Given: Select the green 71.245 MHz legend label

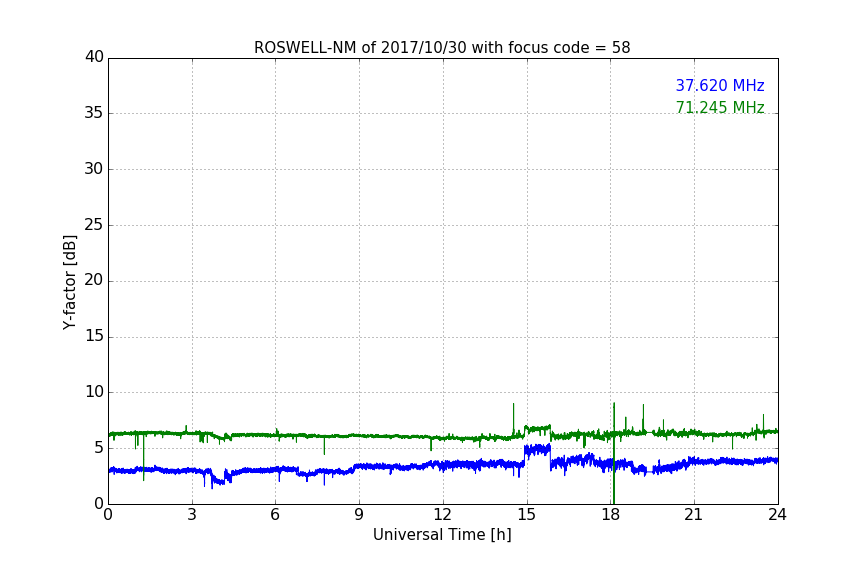Looking at the screenshot, I should (x=720, y=107).
